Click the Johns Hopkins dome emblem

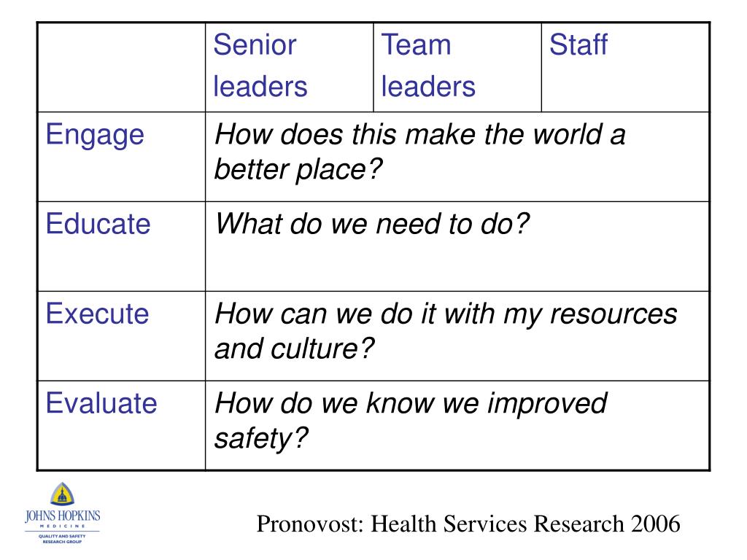click(x=62, y=496)
